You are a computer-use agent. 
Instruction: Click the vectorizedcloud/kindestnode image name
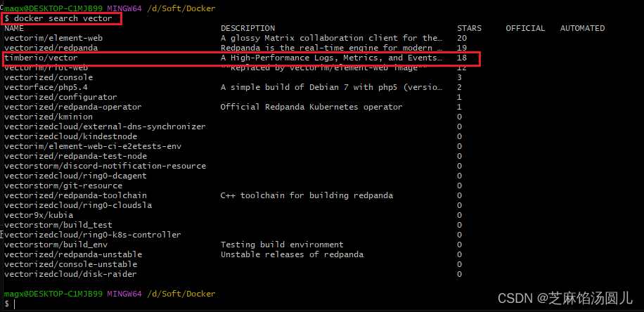tap(70, 137)
